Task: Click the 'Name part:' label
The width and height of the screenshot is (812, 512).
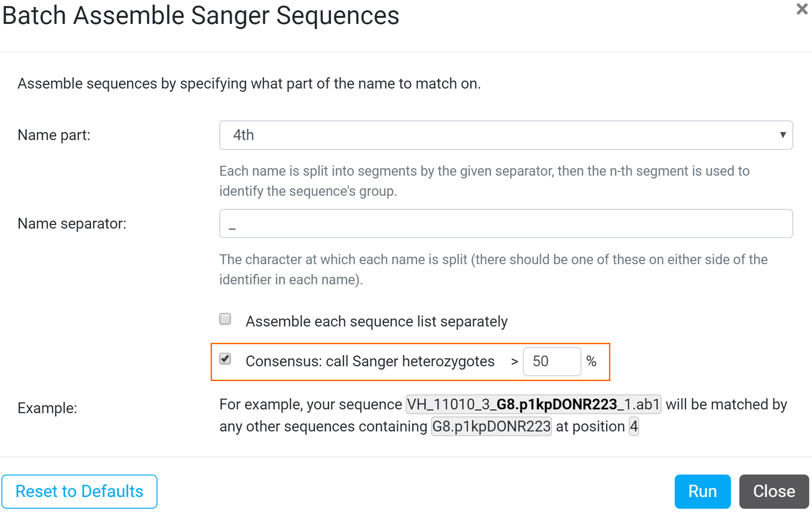Action: point(54,135)
